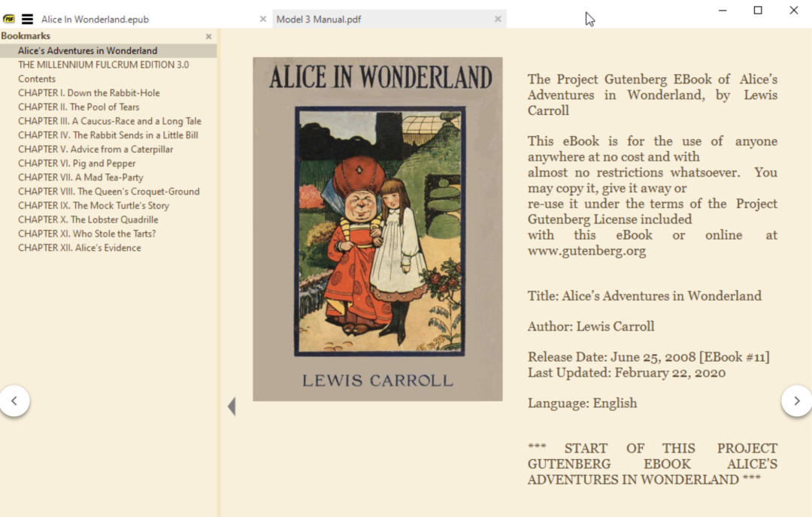812x517 pixels.
Task: Click the www.gutenberg.org address text
Action: [586, 251]
